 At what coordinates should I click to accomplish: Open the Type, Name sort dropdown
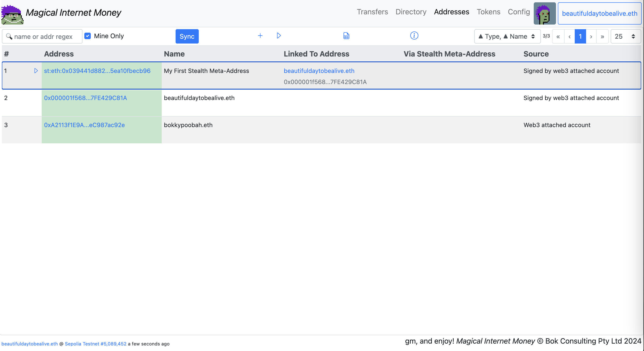(x=507, y=37)
